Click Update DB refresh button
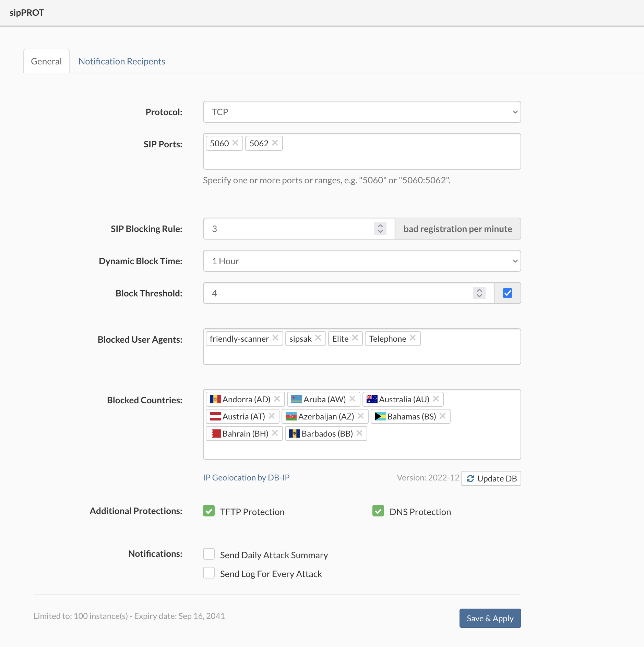 point(491,478)
